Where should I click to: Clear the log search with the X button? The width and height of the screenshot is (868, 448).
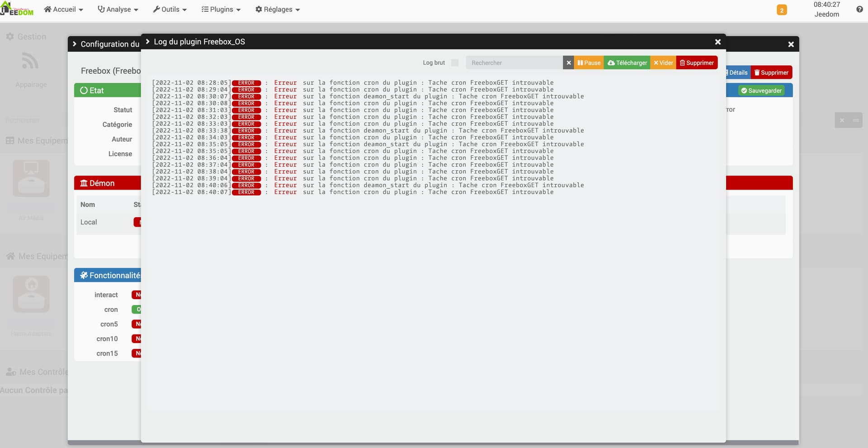click(569, 63)
